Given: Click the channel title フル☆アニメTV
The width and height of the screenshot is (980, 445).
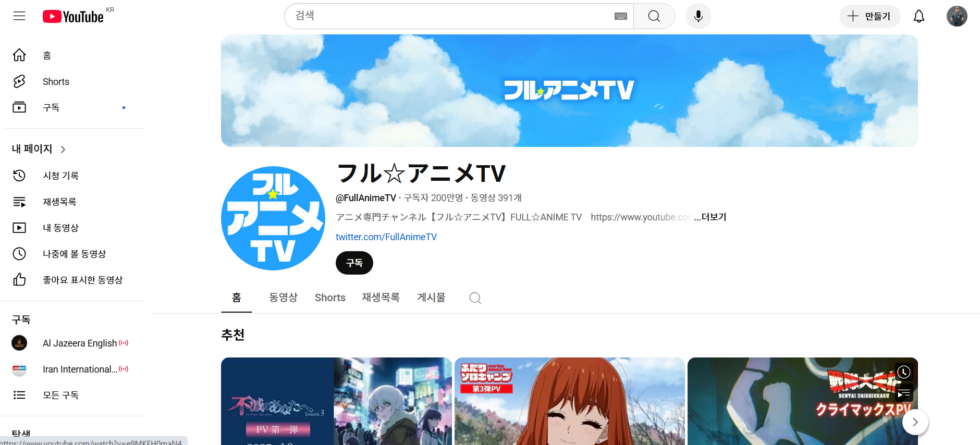Looking at the screenshot, I should click(421, 174).
